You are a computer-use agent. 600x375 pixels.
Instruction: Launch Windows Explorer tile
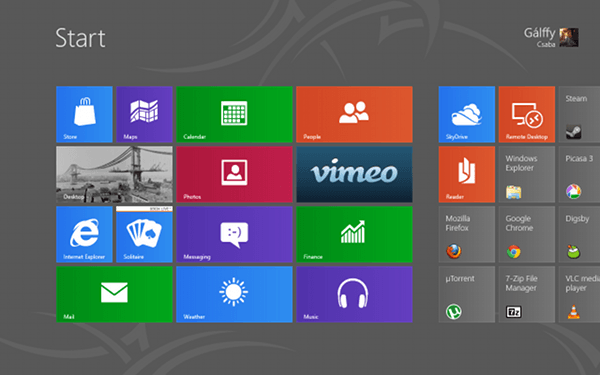pos(527,174)
